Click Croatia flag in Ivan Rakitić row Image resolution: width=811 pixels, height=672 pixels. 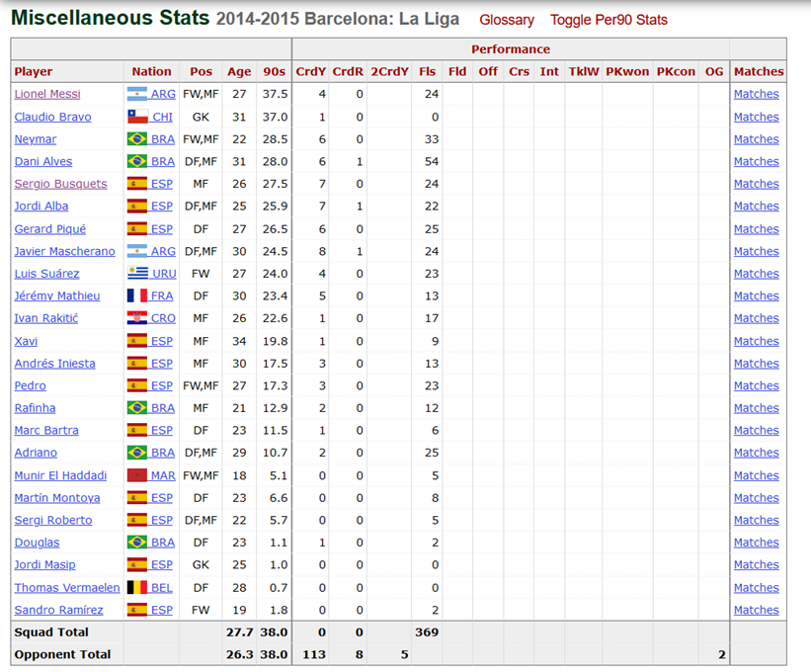pyautogui.click(x=137, y=317)
